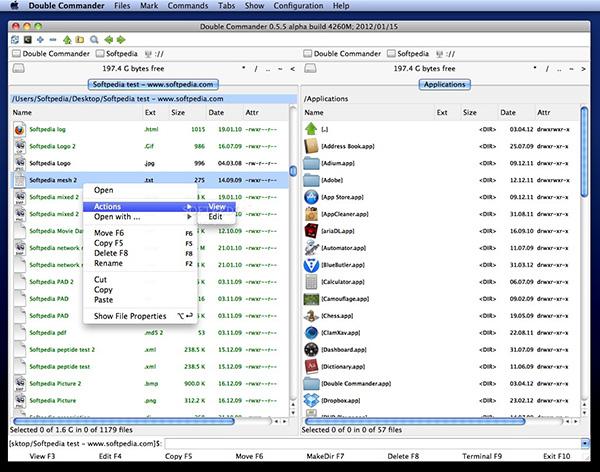
Task: Click the Dictionary.app icon
Action: tap(311, 366)
